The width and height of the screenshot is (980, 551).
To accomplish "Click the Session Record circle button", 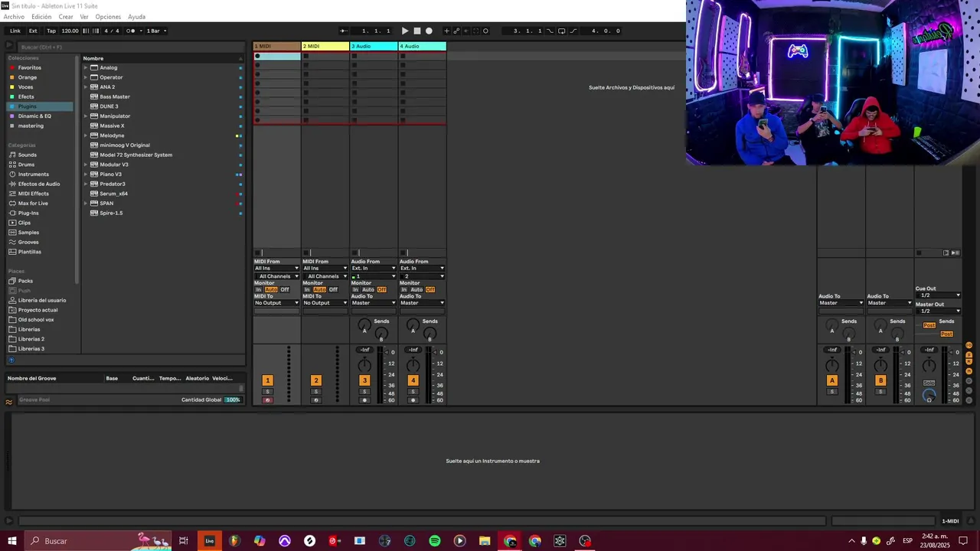I will click(x=485, y=31).
